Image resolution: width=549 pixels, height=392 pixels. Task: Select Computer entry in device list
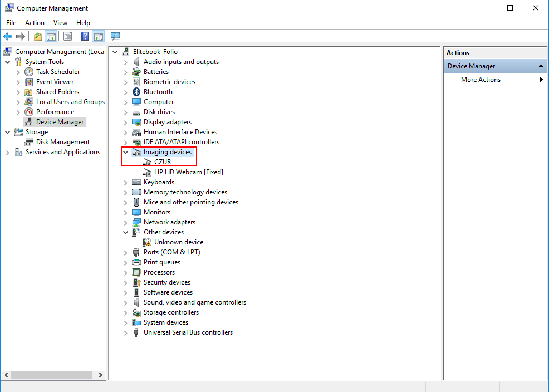click(159, 102)
